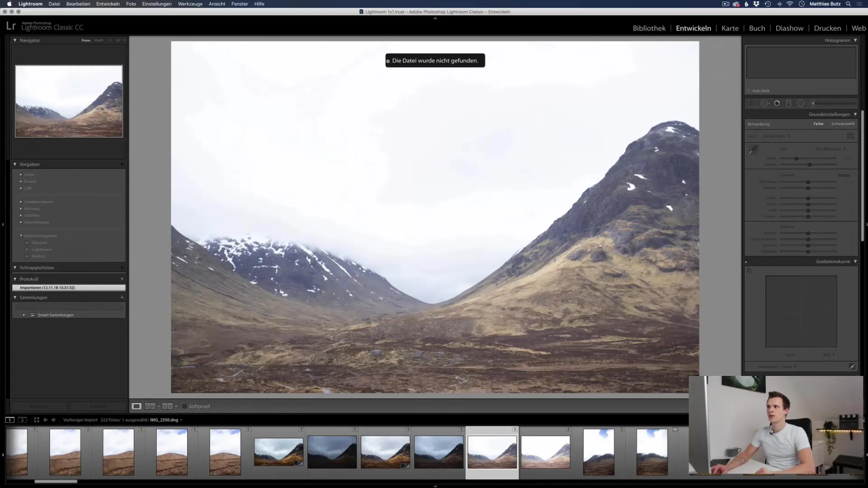The height and width of the screenshot is (488, 868).
Task: Switch to the Bibliothek module
Action: pos(649,28)
